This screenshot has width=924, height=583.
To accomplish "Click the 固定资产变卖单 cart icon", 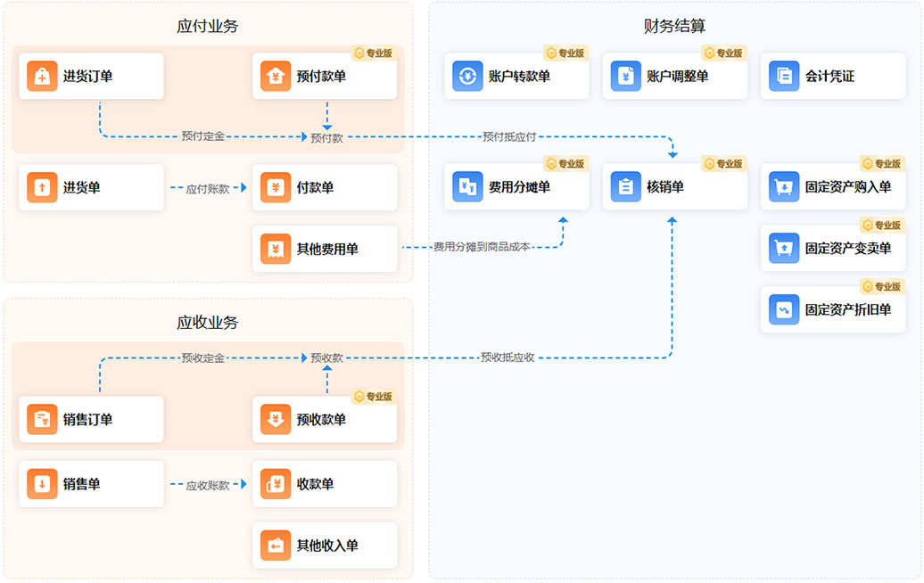I will point(784,248).
